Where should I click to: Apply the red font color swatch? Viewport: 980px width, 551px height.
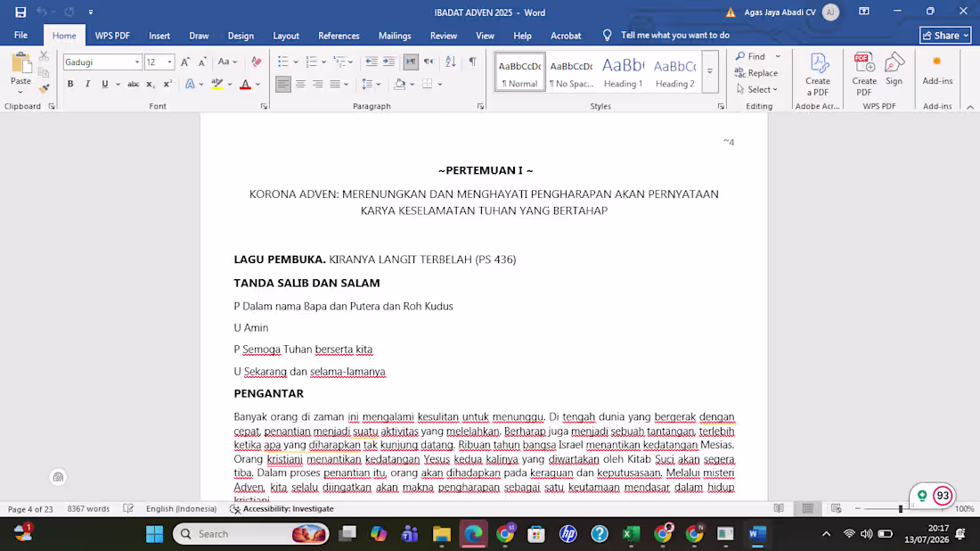pyautogui.click(x=246, y=84)
